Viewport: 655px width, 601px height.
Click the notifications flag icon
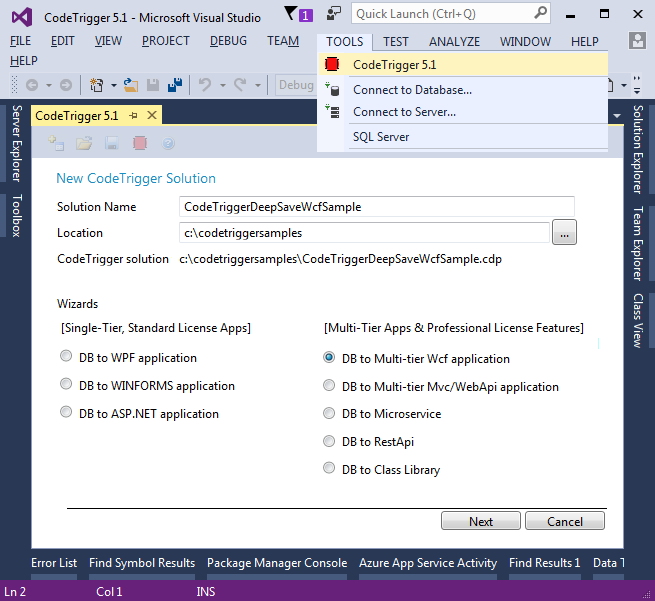point(290,14)
